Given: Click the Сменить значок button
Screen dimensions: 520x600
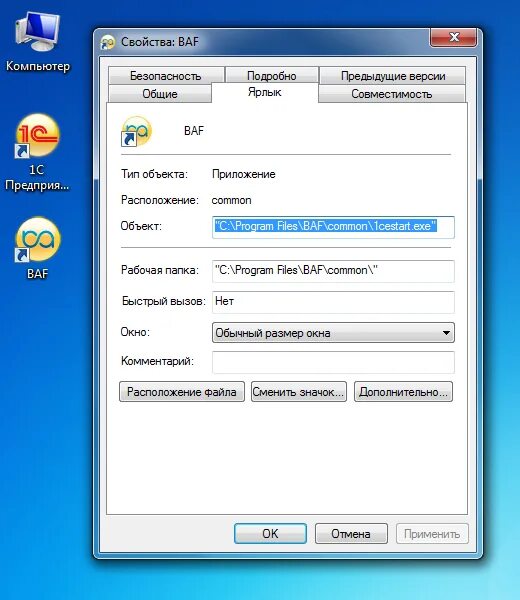Looking at the screenshot, I should point(299,391).
